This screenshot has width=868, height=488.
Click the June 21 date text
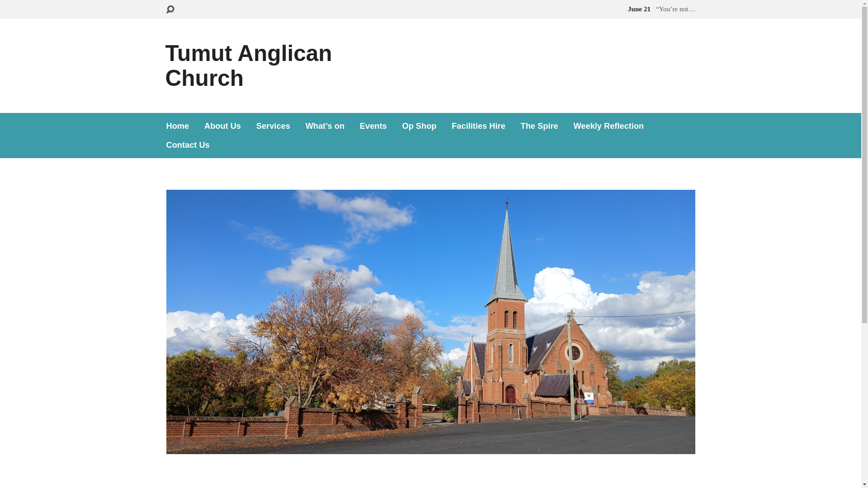click(639, 9)
